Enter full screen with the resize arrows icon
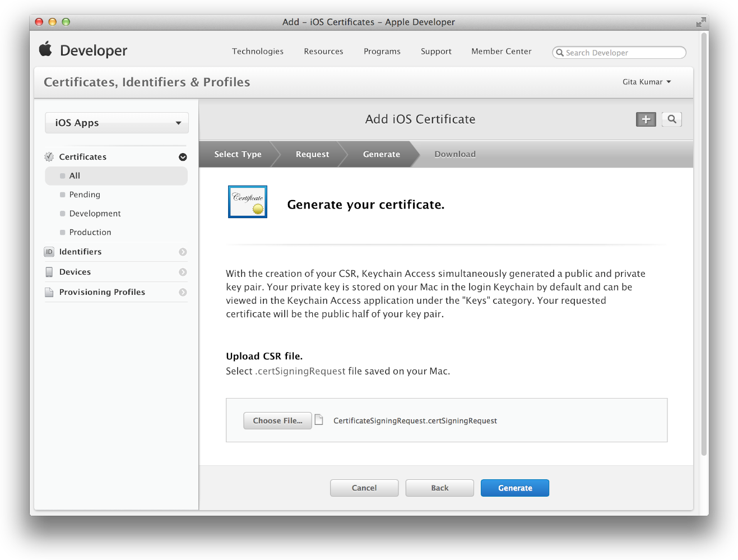Screen dimensions: 738x560 700,22
